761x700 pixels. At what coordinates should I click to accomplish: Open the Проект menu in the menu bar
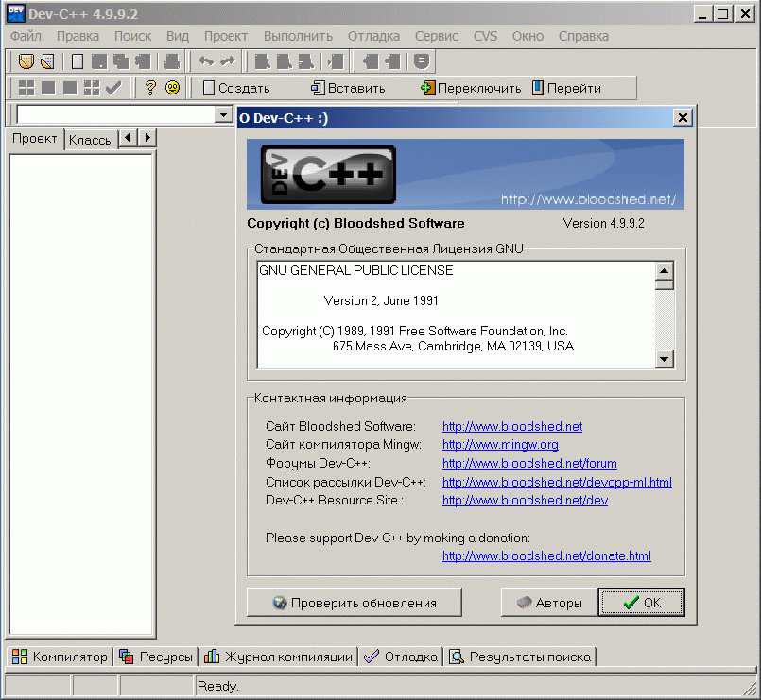226,36
